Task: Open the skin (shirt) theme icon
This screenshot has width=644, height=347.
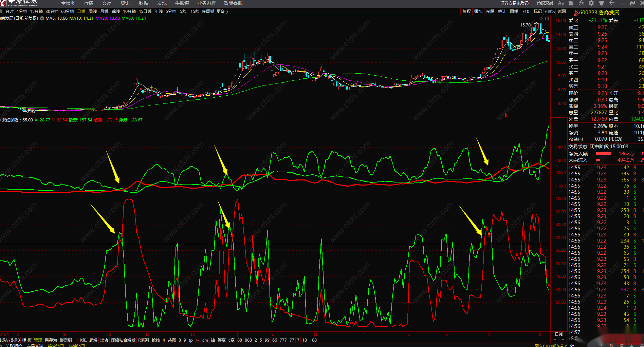Action: (x=602, y=3)
